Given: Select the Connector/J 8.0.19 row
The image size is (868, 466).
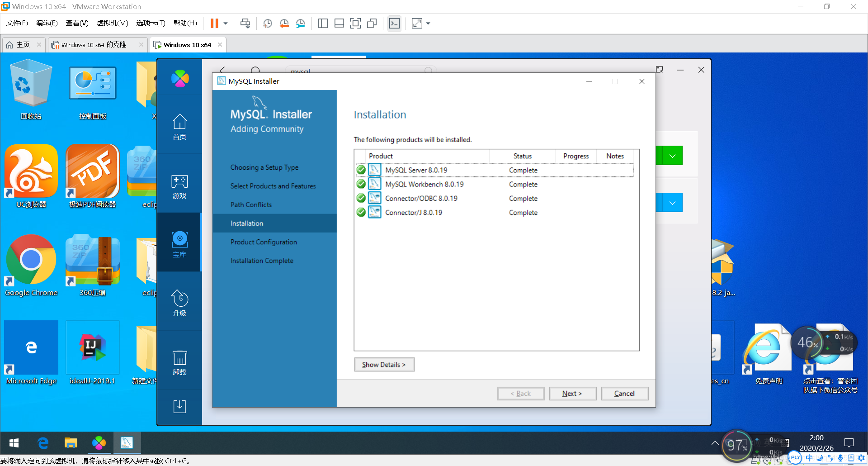Looking at the screenshot, I should [x=494, y=212].
